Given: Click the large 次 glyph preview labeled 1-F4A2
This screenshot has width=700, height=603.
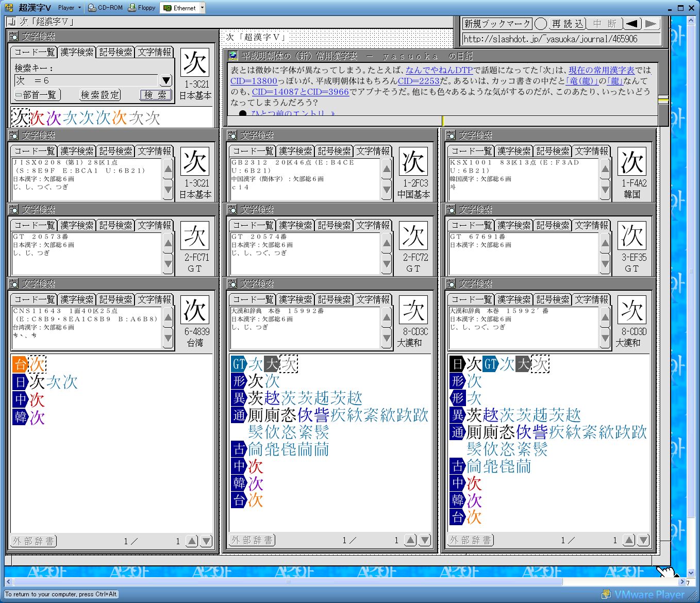Looking at the screenshot, I should coord(632,162).
